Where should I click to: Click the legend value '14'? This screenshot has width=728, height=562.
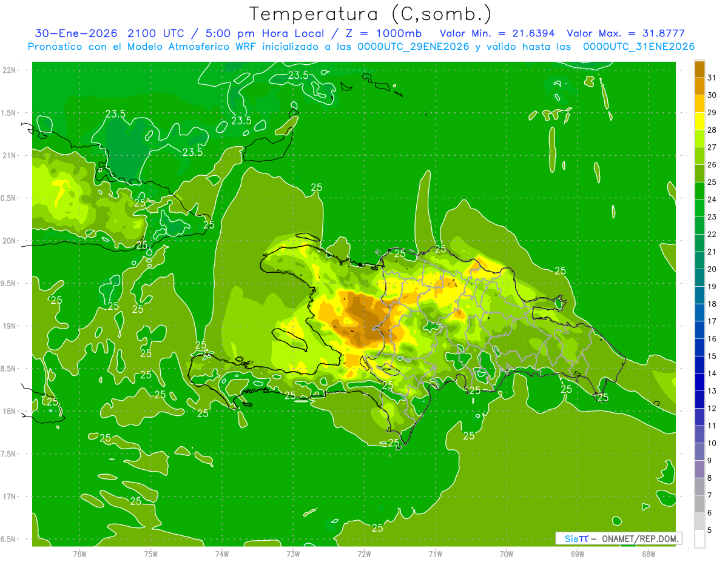[x=712, y=373]
